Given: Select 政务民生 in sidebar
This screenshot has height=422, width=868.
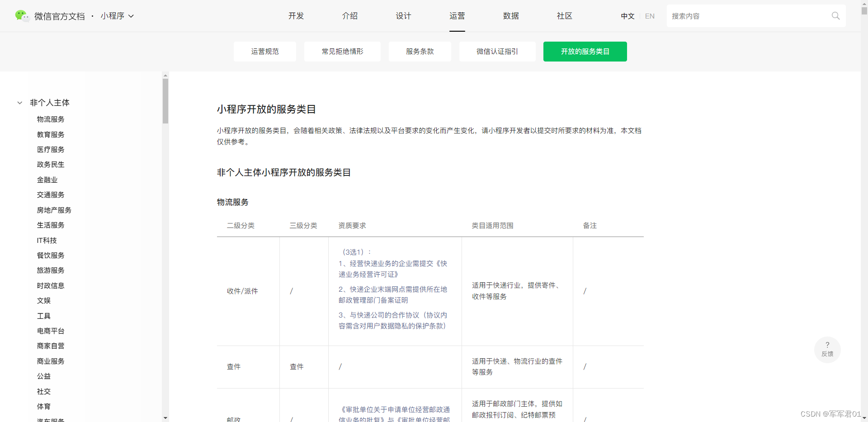Looking at the screenshot, I should tap(51, 165).
